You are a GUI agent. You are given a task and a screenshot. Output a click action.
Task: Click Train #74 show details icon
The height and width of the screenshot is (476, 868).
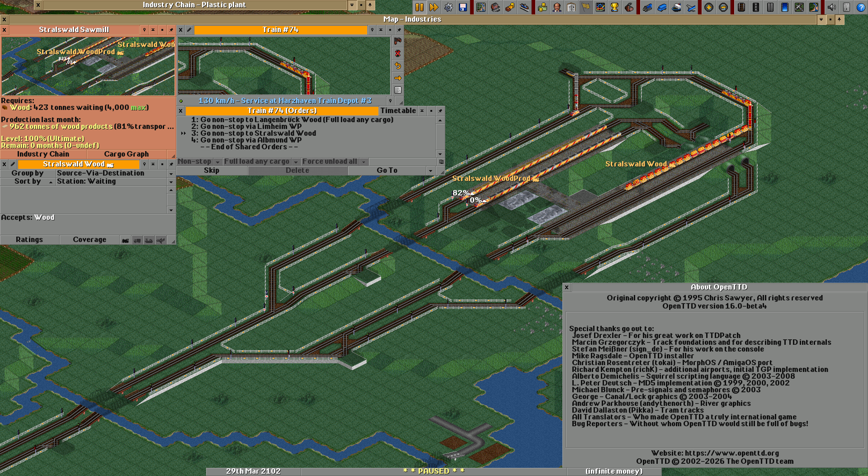(x=398, y=90)
